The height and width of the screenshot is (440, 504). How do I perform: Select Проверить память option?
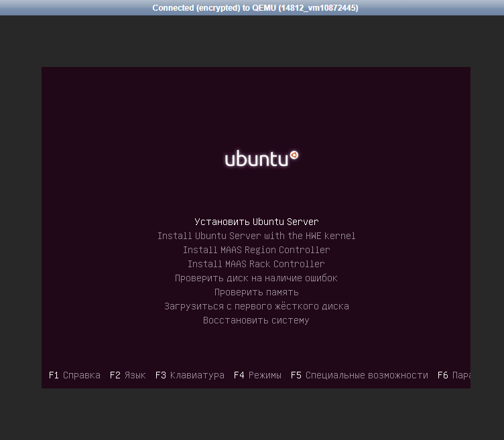click(256, 292)
